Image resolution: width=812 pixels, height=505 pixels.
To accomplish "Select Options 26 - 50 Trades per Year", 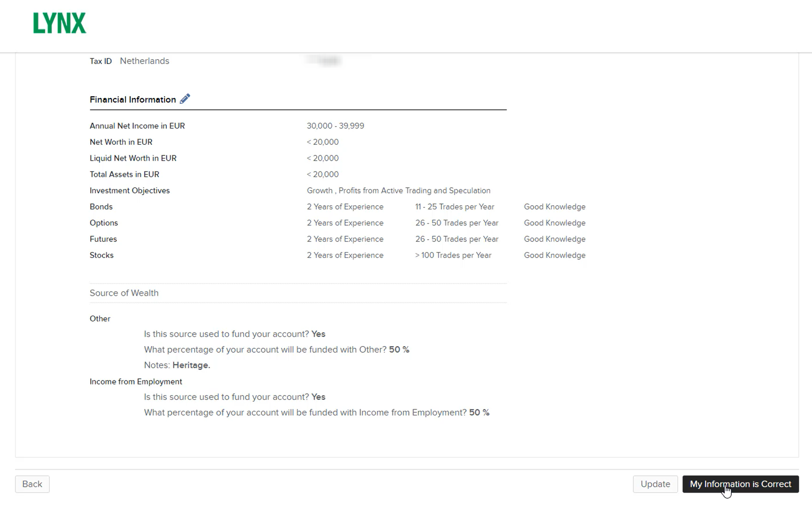I will pyautogui.click(x=457, y=223).
